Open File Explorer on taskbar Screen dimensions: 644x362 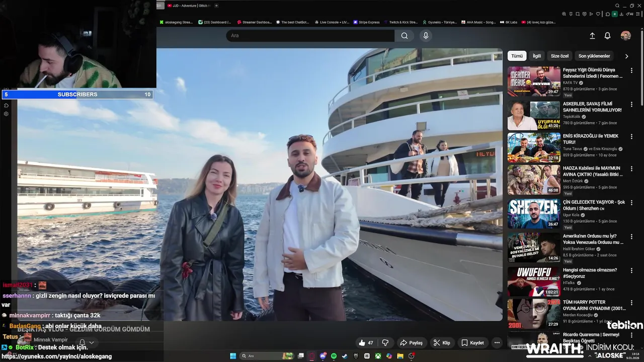[400, 356]
